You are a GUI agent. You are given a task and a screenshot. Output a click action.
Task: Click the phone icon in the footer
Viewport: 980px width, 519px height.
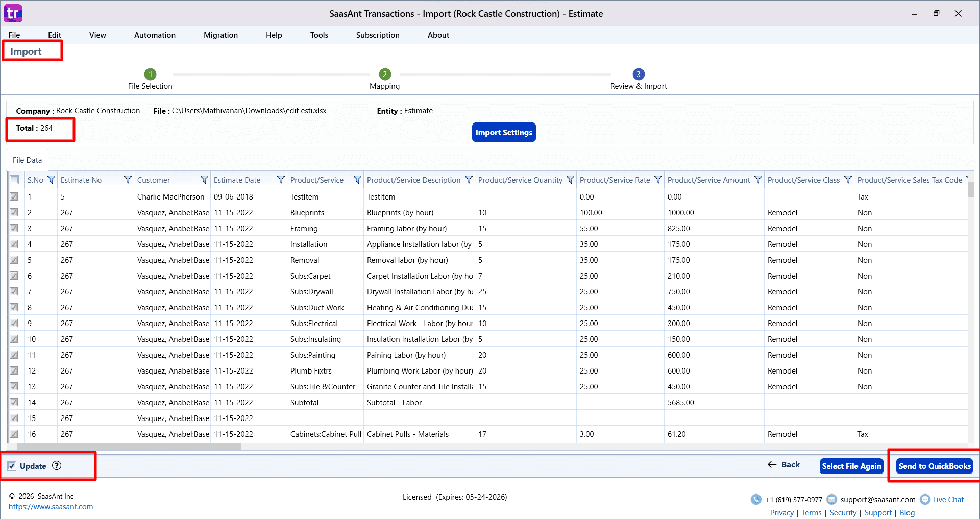(756, 500)
